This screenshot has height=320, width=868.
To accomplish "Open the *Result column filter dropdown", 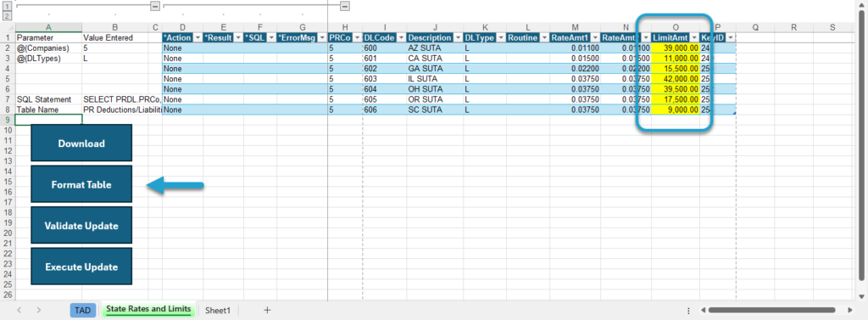I will tap(238, 37).
